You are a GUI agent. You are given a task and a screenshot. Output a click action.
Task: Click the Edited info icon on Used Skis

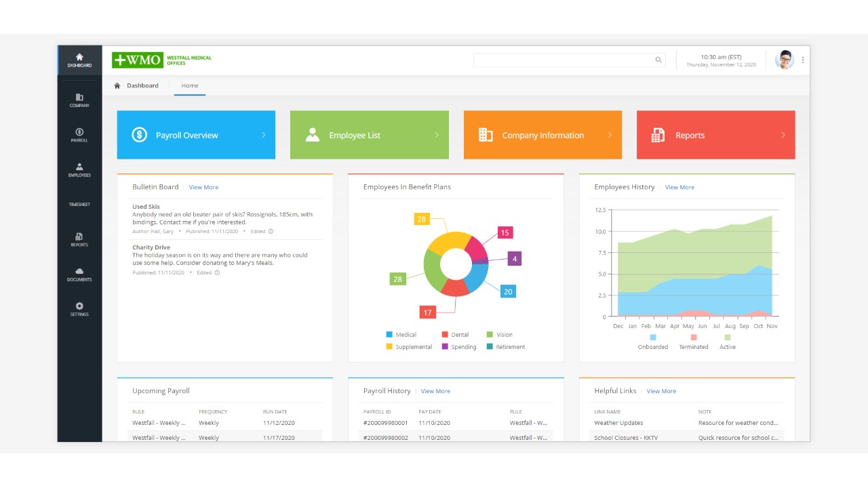271,231
